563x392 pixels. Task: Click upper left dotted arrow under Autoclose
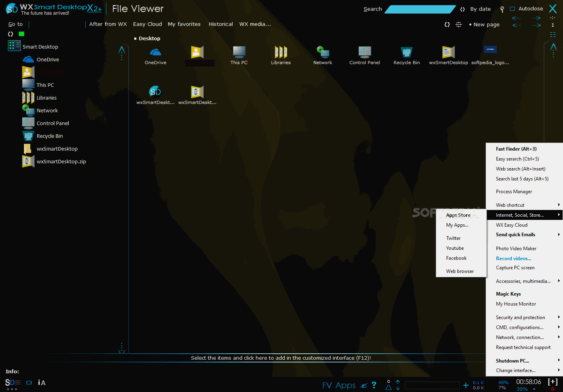click(516, 18)
